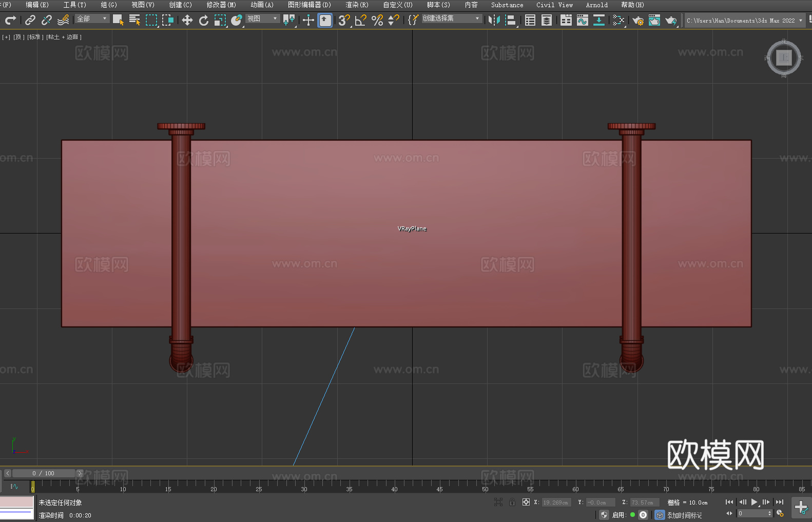Screen dimensions: 812x522
Task: Toggle Selection Lock padlock icon
Action: pyautogui.click(x=512, y=502)
